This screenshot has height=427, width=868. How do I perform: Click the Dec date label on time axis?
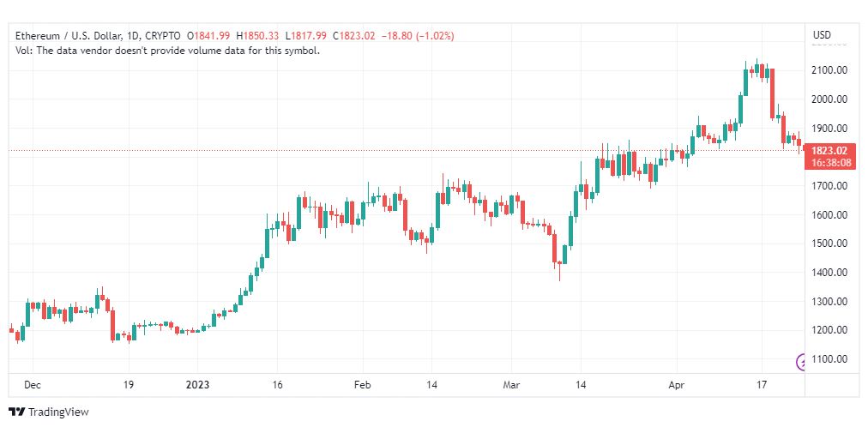(x=33, y=385)
